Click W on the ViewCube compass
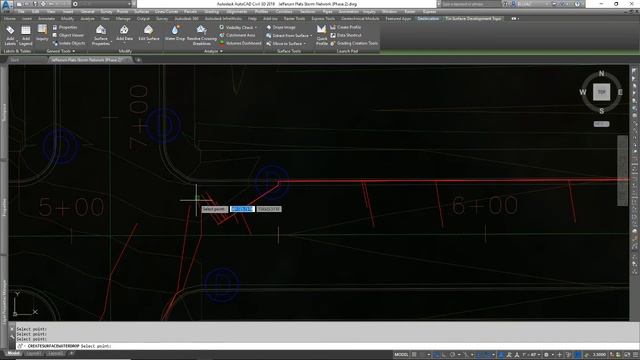 point(583,92)
